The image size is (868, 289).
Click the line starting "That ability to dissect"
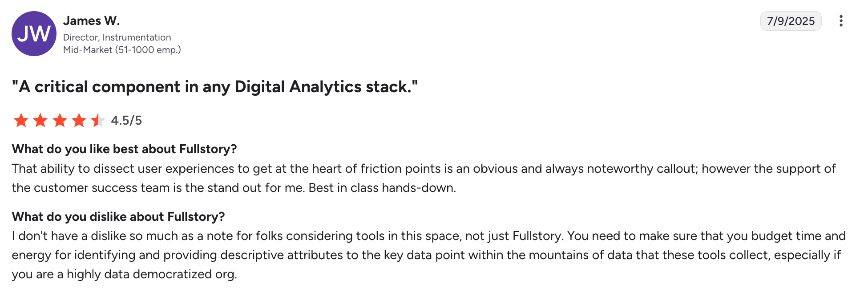tap(424, 169)
